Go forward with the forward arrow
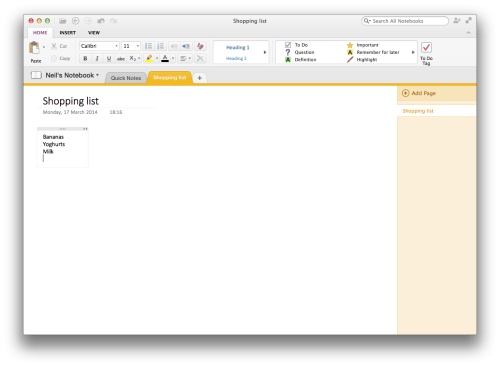 coord(88,21)
